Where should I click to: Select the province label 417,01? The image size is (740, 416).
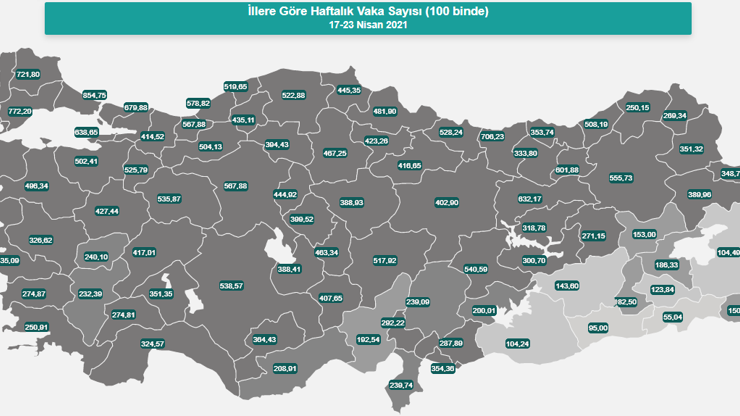[x=144, y=253]
